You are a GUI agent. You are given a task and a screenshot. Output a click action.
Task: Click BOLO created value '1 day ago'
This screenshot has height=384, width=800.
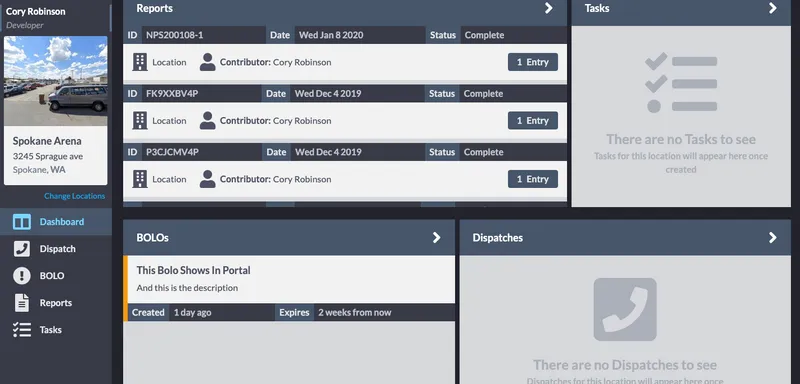pyautogui.click(x=192, y=313)
